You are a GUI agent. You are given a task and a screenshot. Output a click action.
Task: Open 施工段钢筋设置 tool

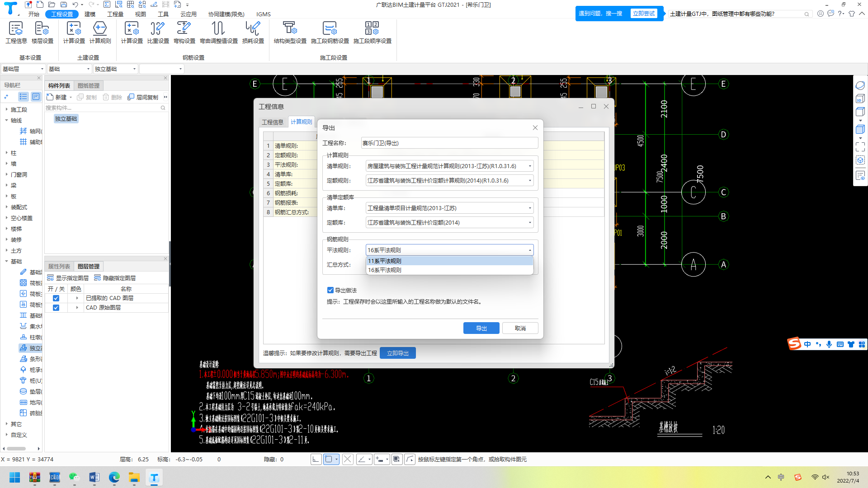coord(330,33)
